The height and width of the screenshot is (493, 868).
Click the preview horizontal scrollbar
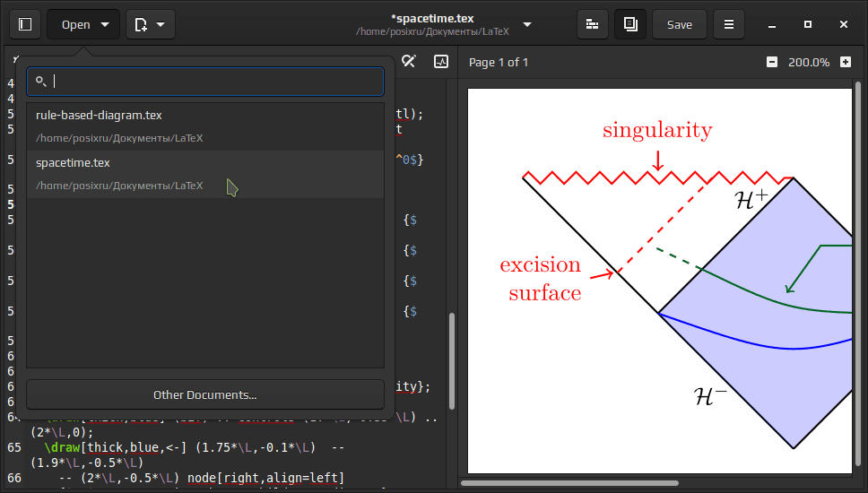(569, 483)
